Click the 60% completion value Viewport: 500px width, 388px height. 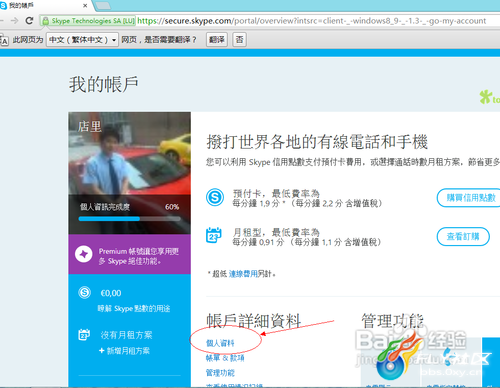(172, 207)
